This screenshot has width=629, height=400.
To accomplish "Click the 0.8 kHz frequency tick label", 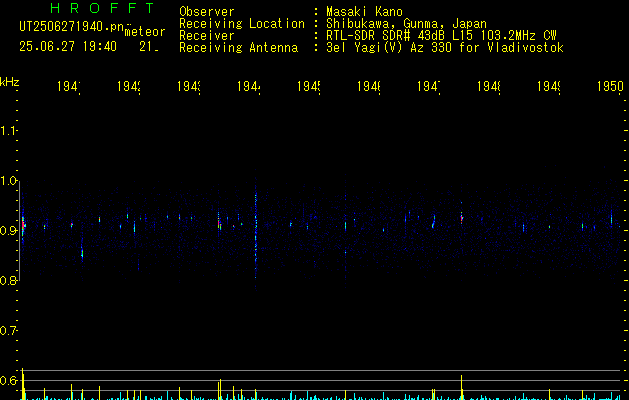I will pyautogui.click(x=8, y=280).
